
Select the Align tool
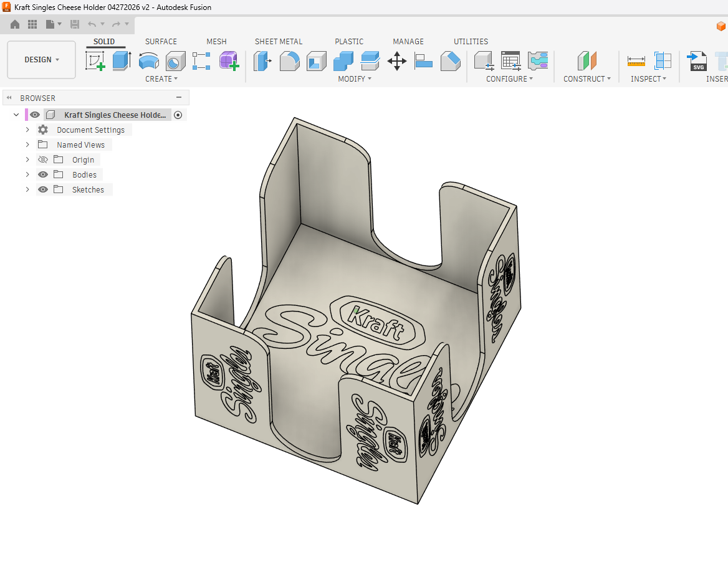click(x=423, y=61)
